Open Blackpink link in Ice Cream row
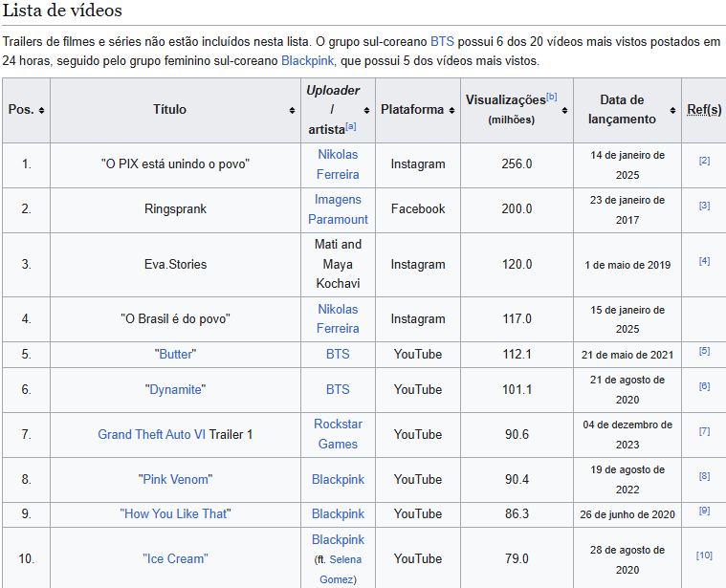The width and height of the screenshot is (726, 588). pyautogui.click(x=338, y=539)
